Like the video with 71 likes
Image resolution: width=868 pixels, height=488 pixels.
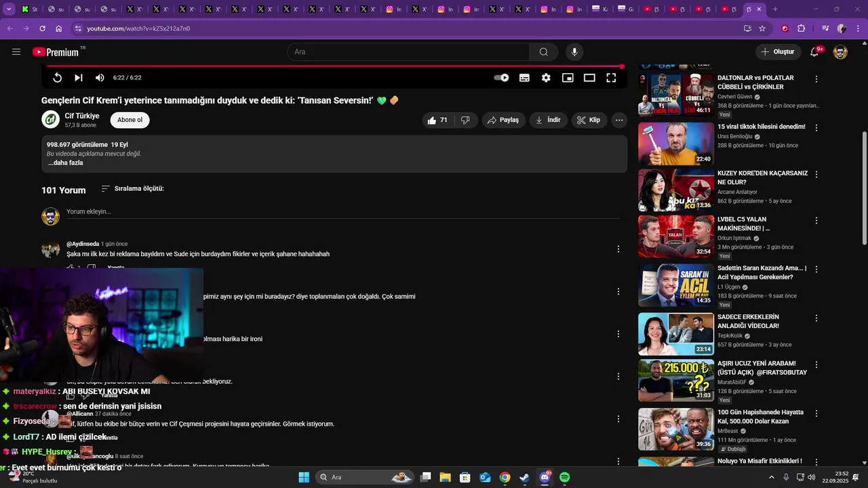click(438, 120)
